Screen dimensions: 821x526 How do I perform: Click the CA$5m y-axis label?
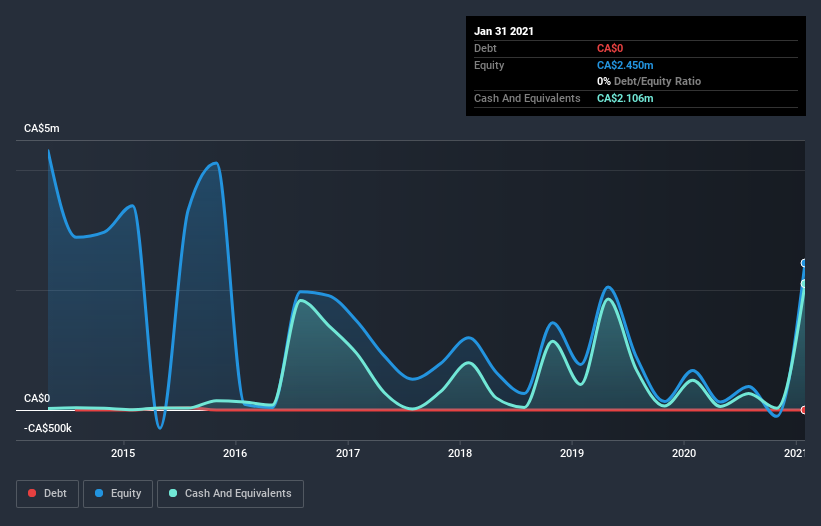(42, 129)
